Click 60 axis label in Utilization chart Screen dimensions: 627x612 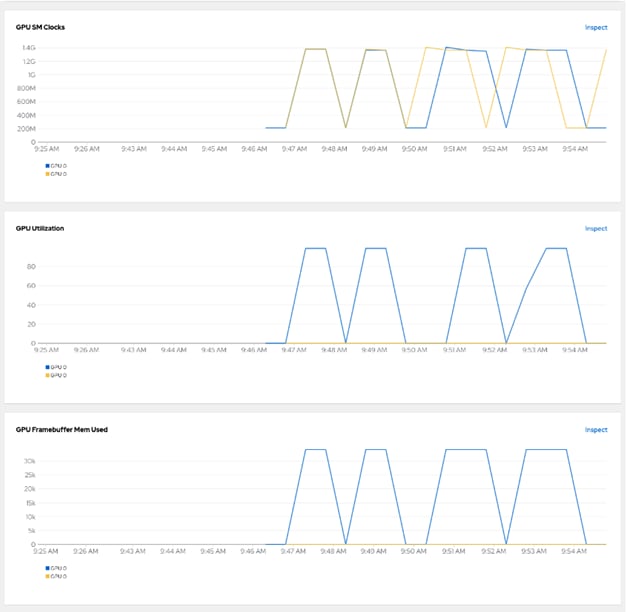[x=32, y=286]
